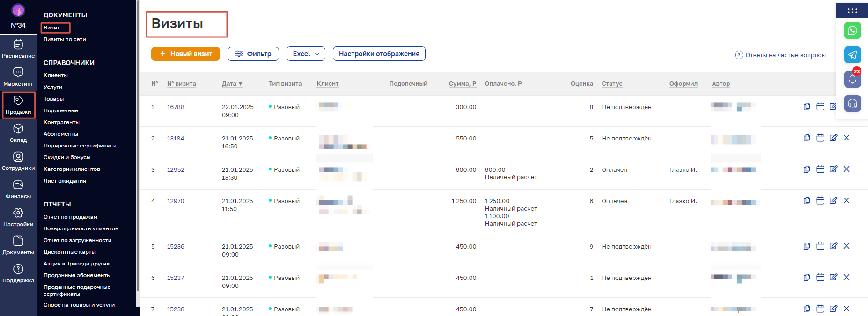Image resolution: width=868 pixels, height=316 pixels.
Task: Open Клиенты reference
Action: [x=56, y=75]
